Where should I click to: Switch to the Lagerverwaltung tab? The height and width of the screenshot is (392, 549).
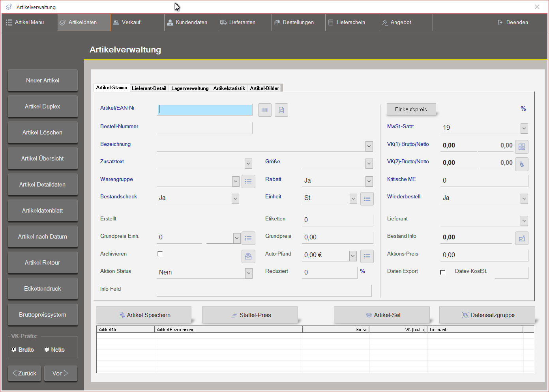pos(190,88)
